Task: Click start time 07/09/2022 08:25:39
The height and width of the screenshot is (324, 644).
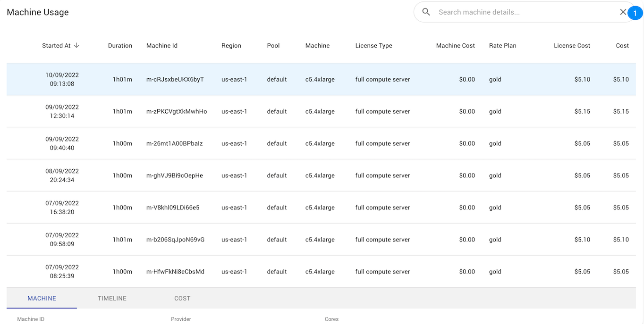Action: [62, 272]
